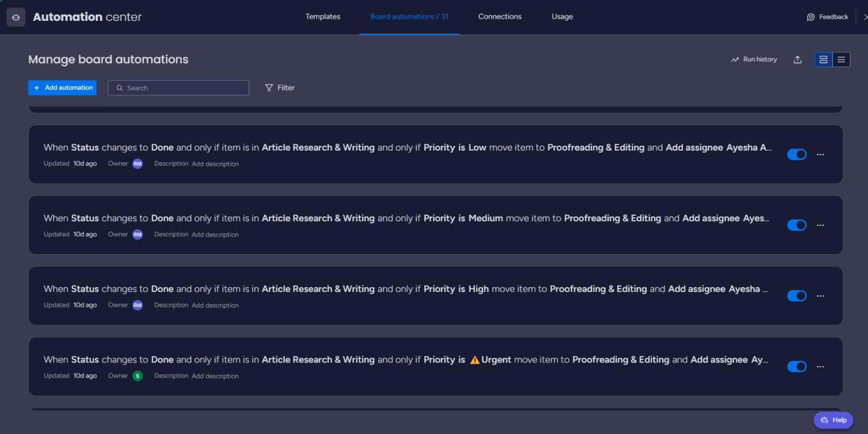The height and width of the screenshot is (434, 868).
Task: Open more options for Priority Low automation
Action: (x=820, y=155)
